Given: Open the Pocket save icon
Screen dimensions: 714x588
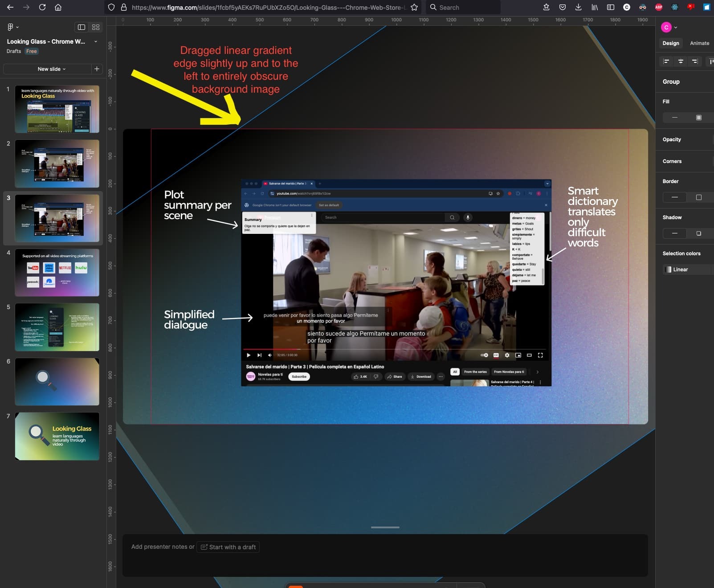Looking at the screenshot, I should [x=563, y=7].
